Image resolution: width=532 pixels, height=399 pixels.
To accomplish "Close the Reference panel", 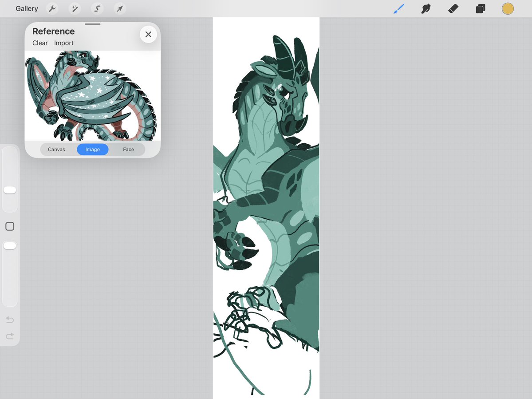I will click(148, 34).
